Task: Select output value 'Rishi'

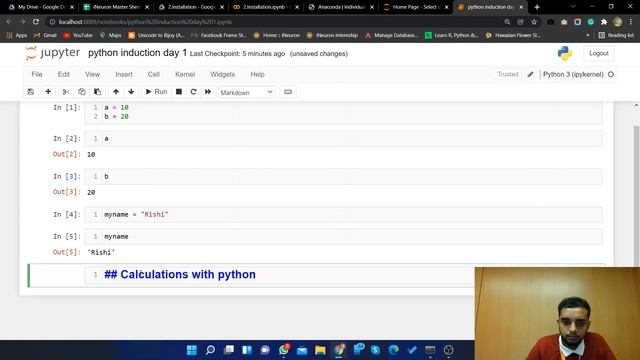Action: [x=101, y=253]
